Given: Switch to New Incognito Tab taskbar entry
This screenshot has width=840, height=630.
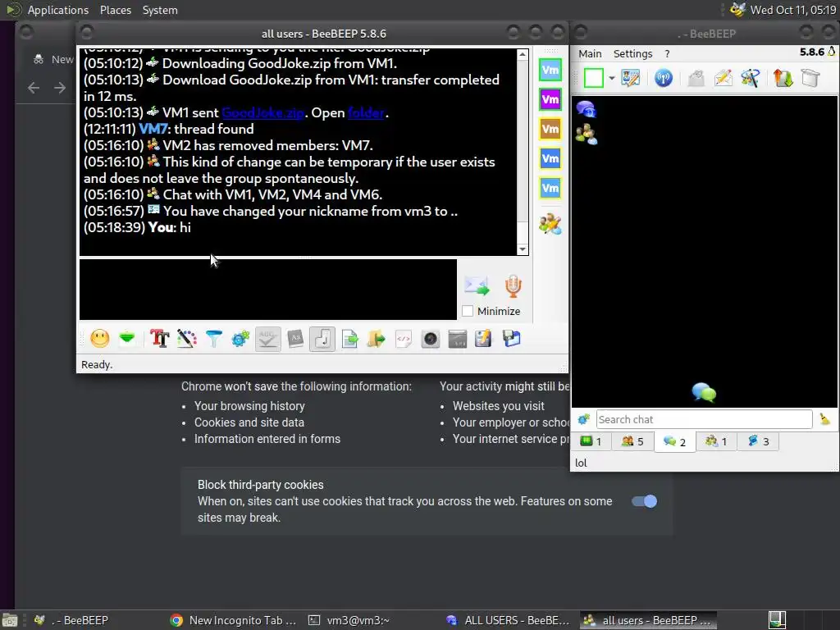Looking at the screenshot, I should coord(234,620).
